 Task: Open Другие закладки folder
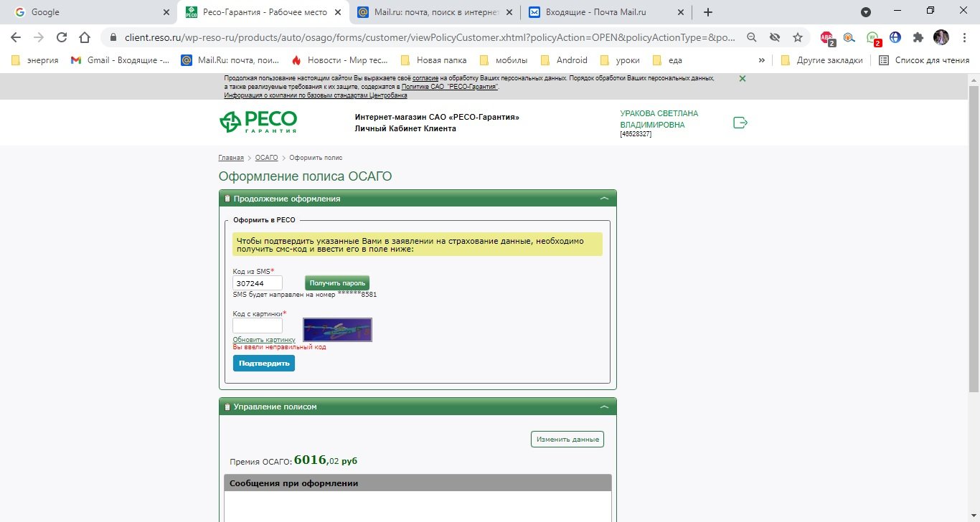(822, 60)
